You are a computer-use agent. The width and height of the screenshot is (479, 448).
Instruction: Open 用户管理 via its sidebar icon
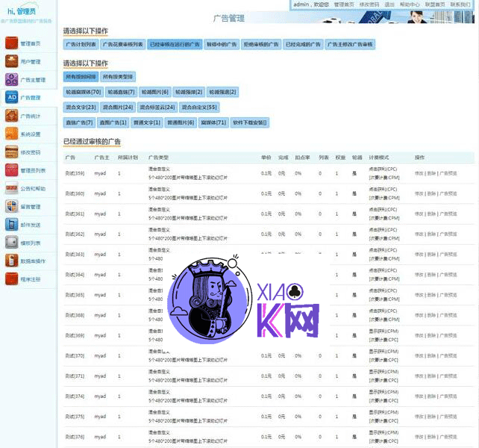11,61
